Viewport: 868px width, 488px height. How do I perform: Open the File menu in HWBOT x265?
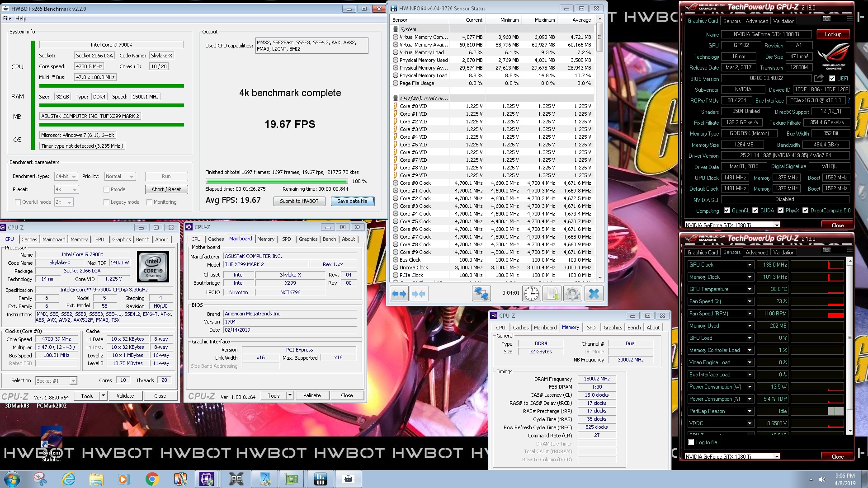pos(7,19)
